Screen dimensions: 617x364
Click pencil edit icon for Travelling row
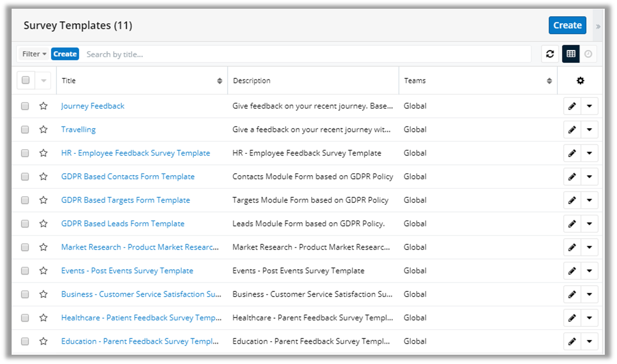pyautogui.click(x=572, y=129)
